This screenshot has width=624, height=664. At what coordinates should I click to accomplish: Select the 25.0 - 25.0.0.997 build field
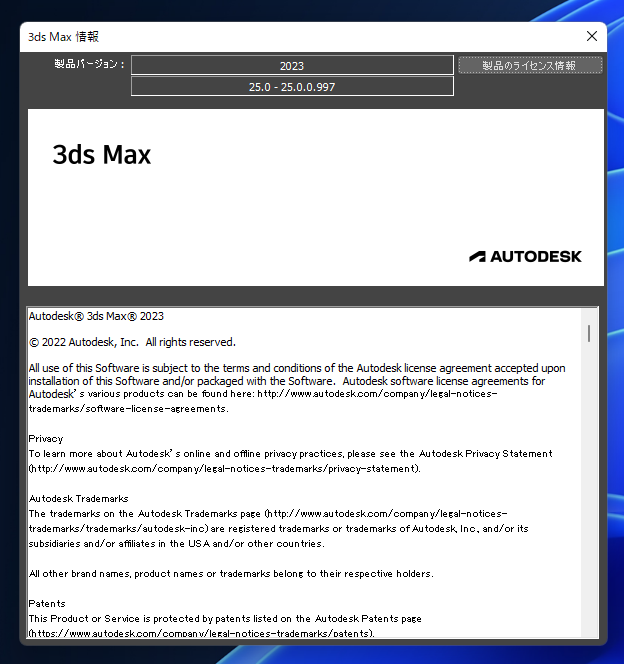coord(292,87)
